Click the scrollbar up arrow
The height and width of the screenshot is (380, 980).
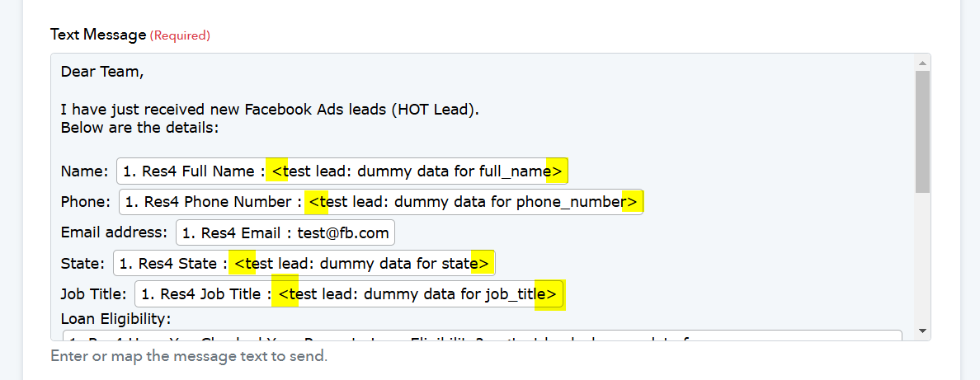(922, 63)
